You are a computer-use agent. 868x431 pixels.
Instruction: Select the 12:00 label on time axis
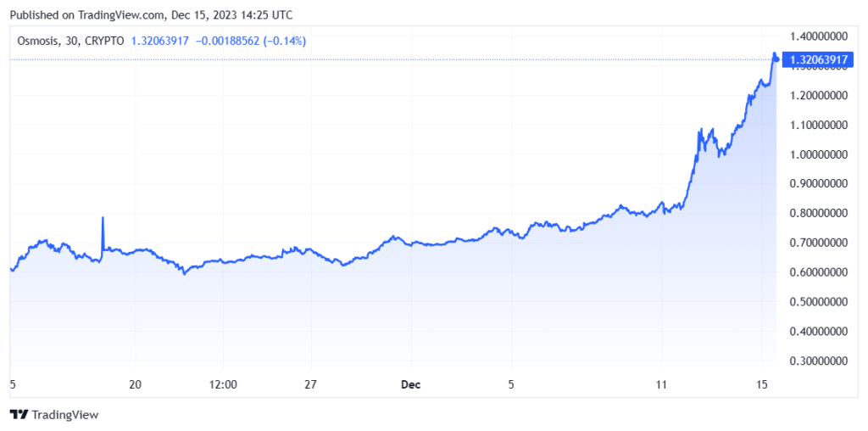click(x=222, y=384)
